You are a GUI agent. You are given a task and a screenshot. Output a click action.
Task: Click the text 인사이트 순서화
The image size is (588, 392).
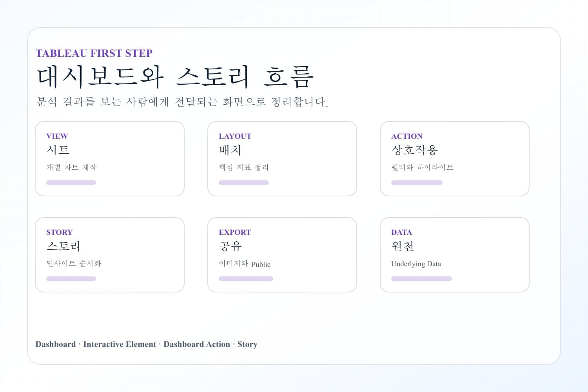click(74, 263)
